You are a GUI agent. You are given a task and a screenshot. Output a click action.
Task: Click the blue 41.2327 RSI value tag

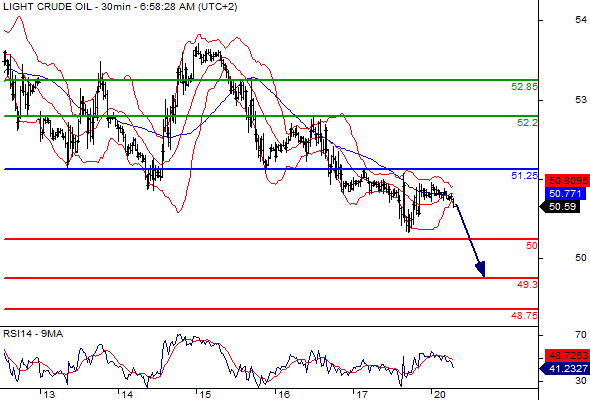click(x=565, y=368)
